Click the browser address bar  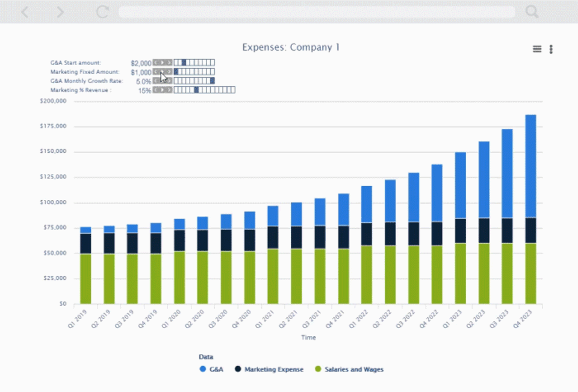pyautogui.click(x=316, y=11)
